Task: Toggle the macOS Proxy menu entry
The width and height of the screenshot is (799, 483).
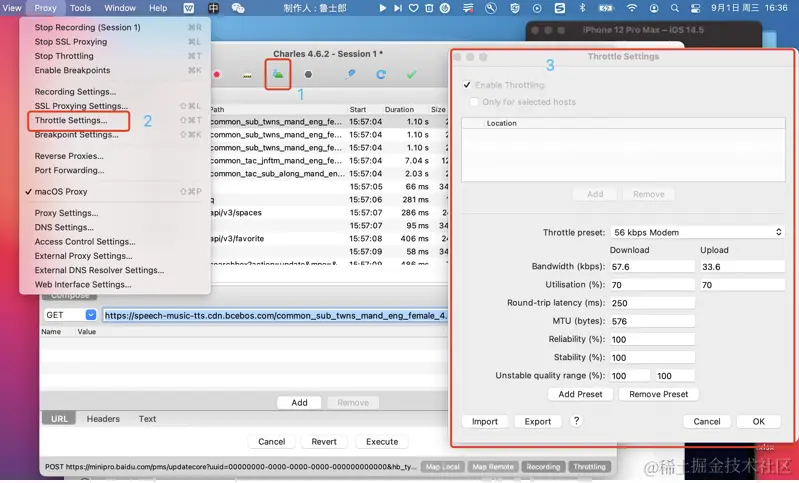Action: [115, 192]
